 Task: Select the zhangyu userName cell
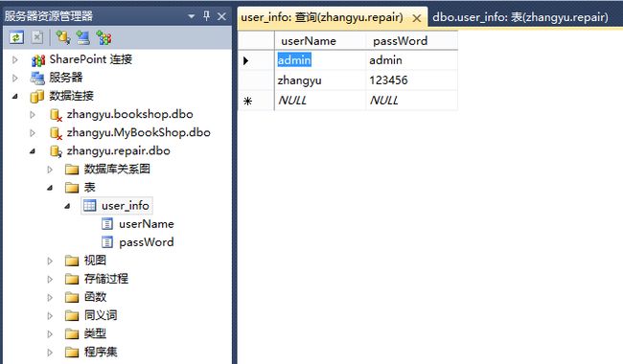coord(320,80)
